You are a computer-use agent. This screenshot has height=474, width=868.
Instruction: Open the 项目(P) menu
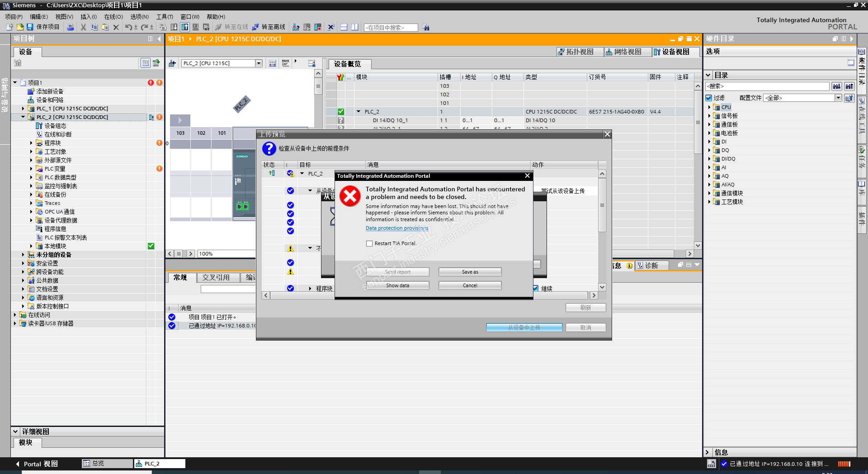point(14,17)
